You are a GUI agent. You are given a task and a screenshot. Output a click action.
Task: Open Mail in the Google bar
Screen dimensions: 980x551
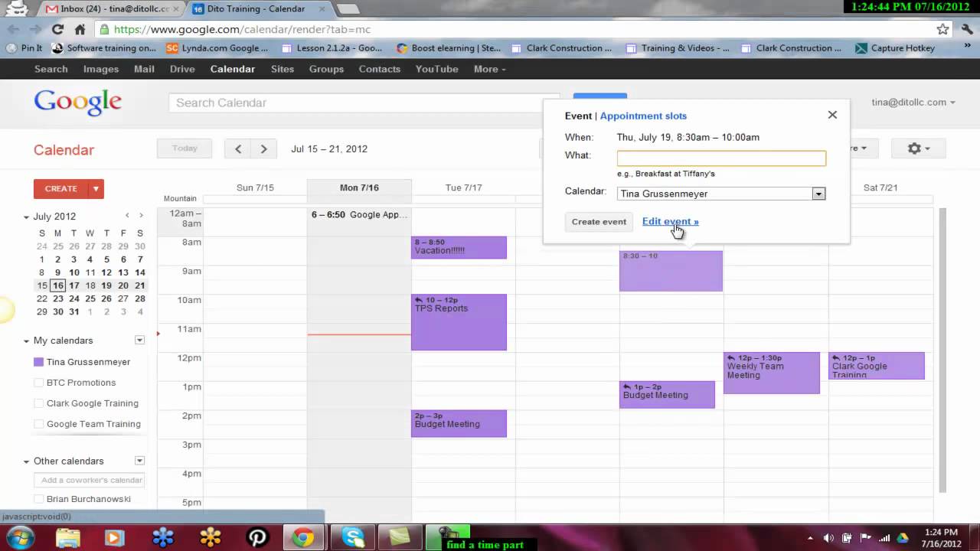click(x=144, y=69)
